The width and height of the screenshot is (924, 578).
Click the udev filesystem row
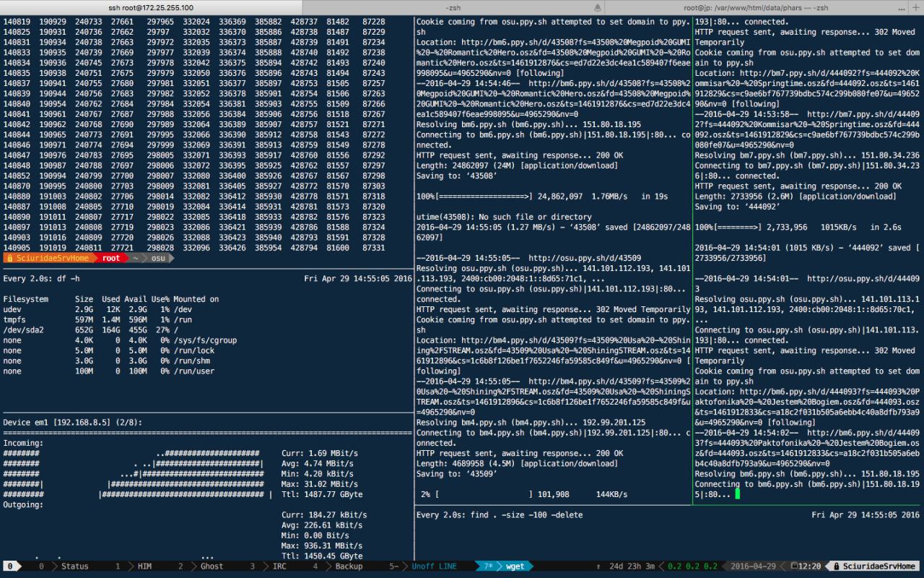[x=96, y=309]
